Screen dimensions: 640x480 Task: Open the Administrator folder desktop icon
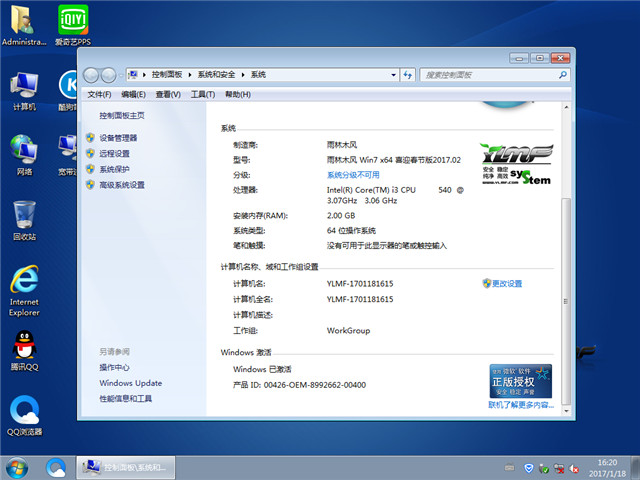point(23,24)
